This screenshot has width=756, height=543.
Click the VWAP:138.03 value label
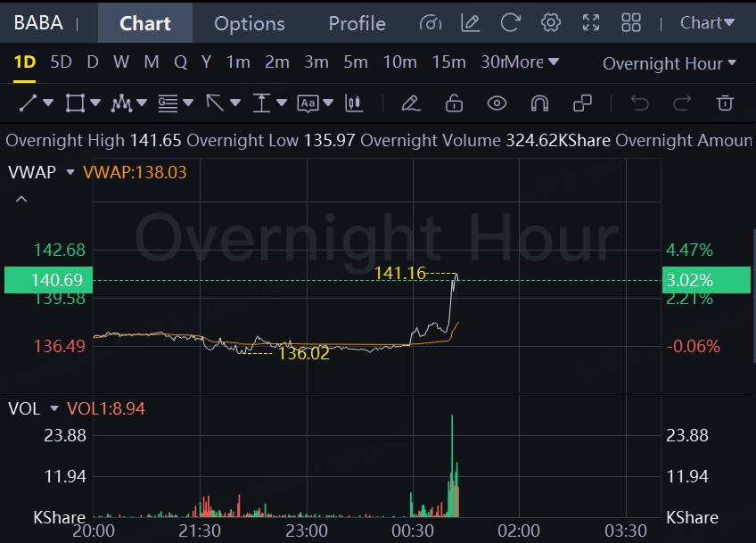coord(135,172)
